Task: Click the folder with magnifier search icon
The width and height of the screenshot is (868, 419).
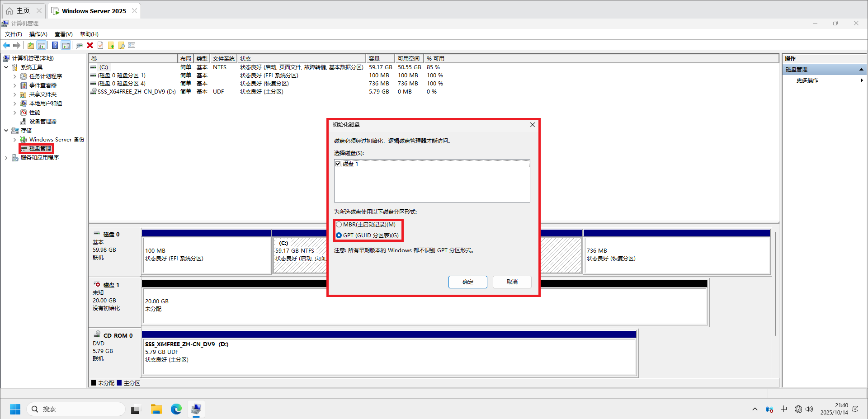Action: click(x=121, y=45)
